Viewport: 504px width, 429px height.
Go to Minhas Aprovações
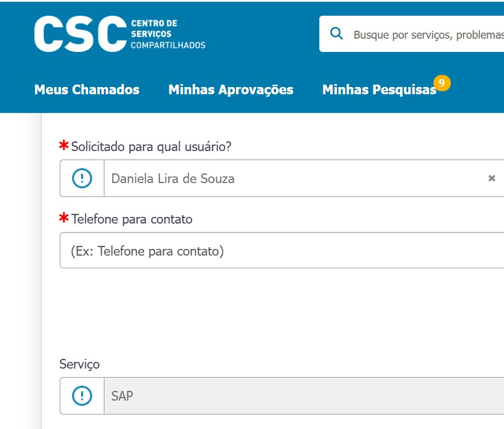(x=231, y=89)
